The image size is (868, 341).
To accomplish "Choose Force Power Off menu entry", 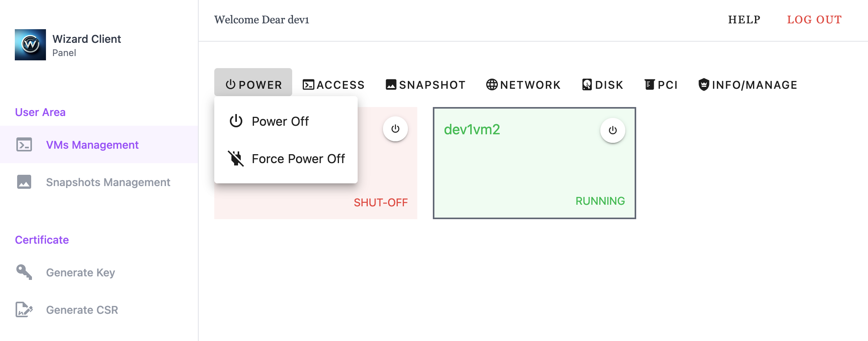I will tap(298, 159).
